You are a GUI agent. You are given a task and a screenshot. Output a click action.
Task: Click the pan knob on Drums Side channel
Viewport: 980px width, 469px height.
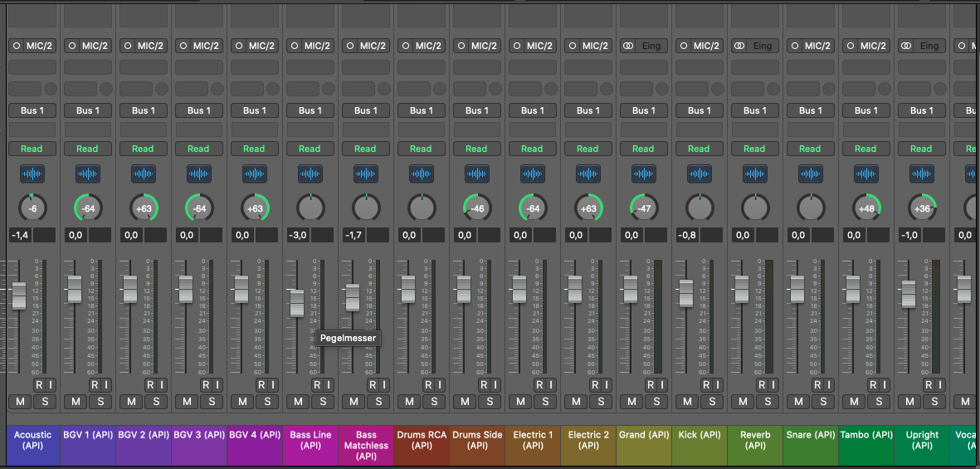tap(477, 208)
